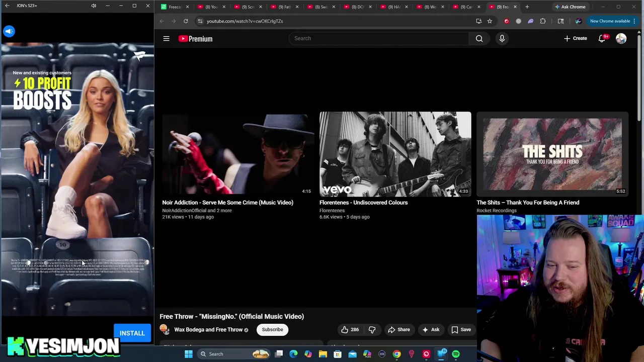Viewport: 644px width, 362px height.
Task: Open Task View from taskbar
Action: [x=279, y=354]
